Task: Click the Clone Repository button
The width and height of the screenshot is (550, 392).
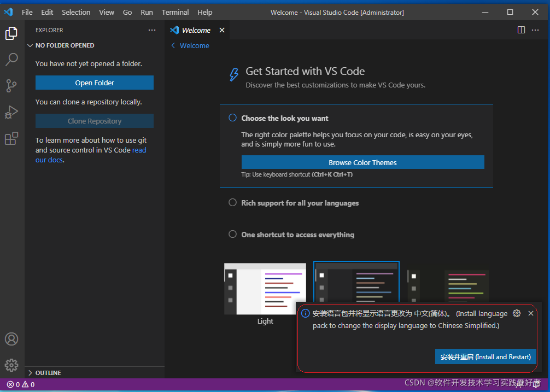Action: [95, 121]
